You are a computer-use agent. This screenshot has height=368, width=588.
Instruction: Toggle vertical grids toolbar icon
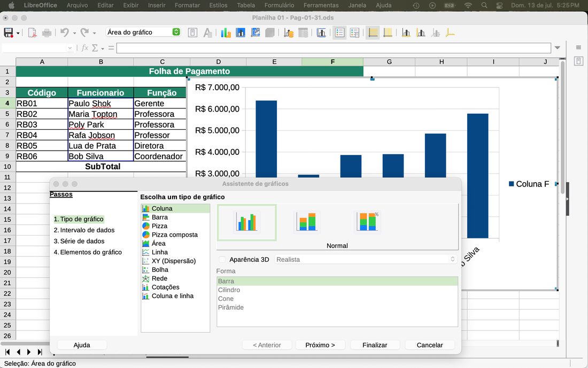click(388, 33)
